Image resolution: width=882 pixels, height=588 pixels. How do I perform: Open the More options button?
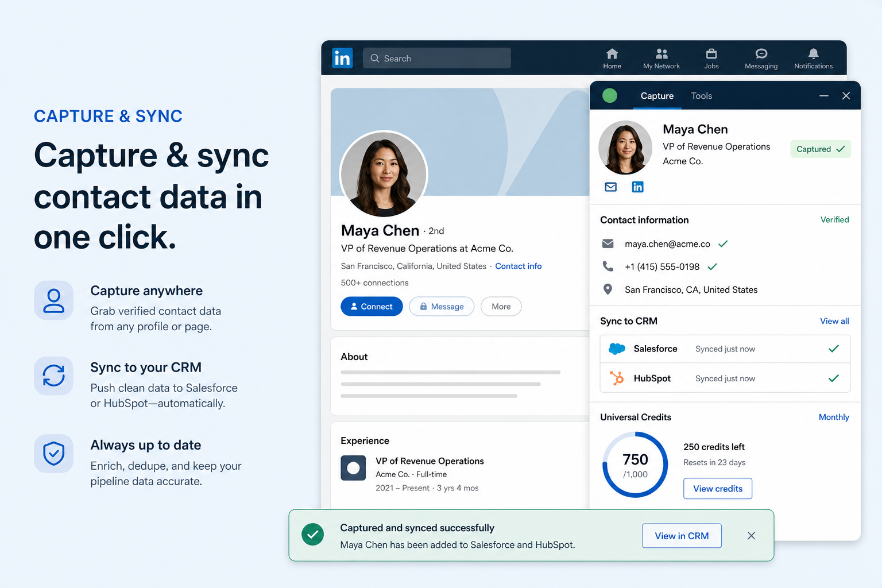point(501,307)
